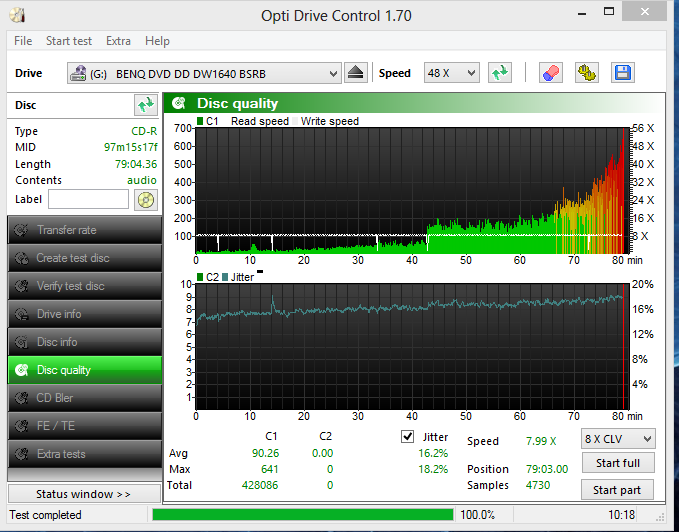This screenshot has width=679, height=532.
Task: Click the Read speed legend label
Action: [x=260, y=121]
